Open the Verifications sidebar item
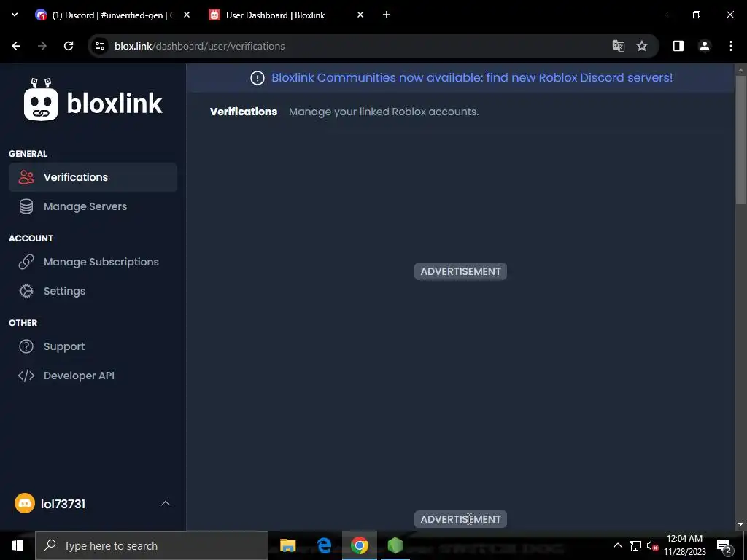 93,177
